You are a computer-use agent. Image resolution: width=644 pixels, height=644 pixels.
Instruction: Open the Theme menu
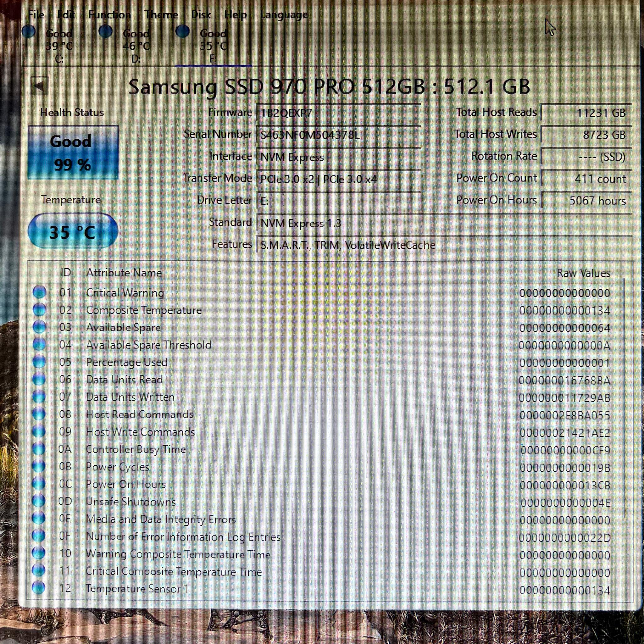click(x=161, y=15)
